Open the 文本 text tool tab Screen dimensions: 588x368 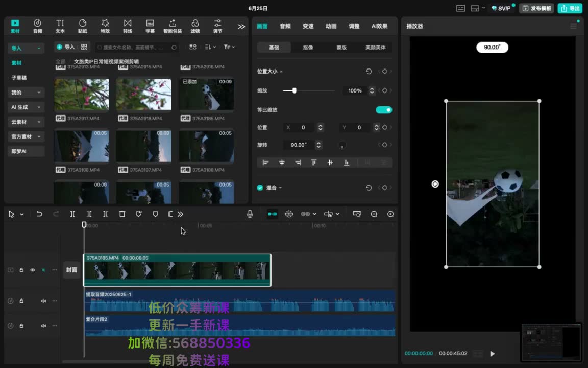pyautogui.click(x=60, y=26)
